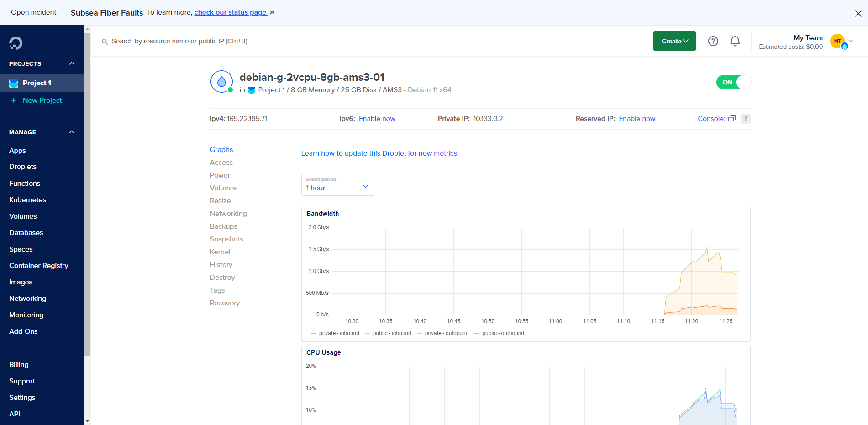Open the Power tab
868x425 pixels.
point(220,175)
